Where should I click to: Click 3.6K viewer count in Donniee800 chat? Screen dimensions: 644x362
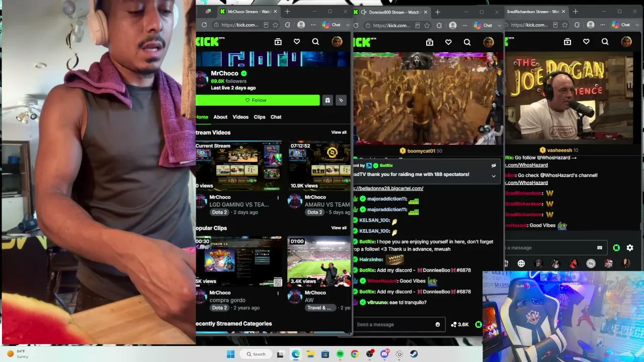tap(460, 324)
